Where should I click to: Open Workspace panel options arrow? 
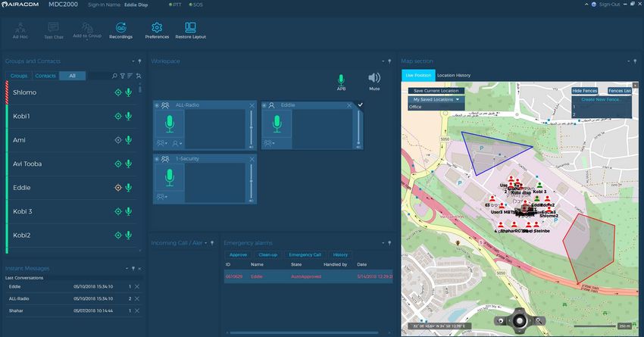[383, 61]
